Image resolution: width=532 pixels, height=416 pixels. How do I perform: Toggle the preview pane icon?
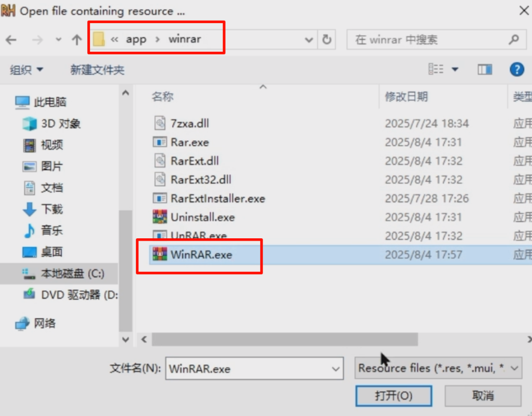pyautogui.click(x=485, y=69)
